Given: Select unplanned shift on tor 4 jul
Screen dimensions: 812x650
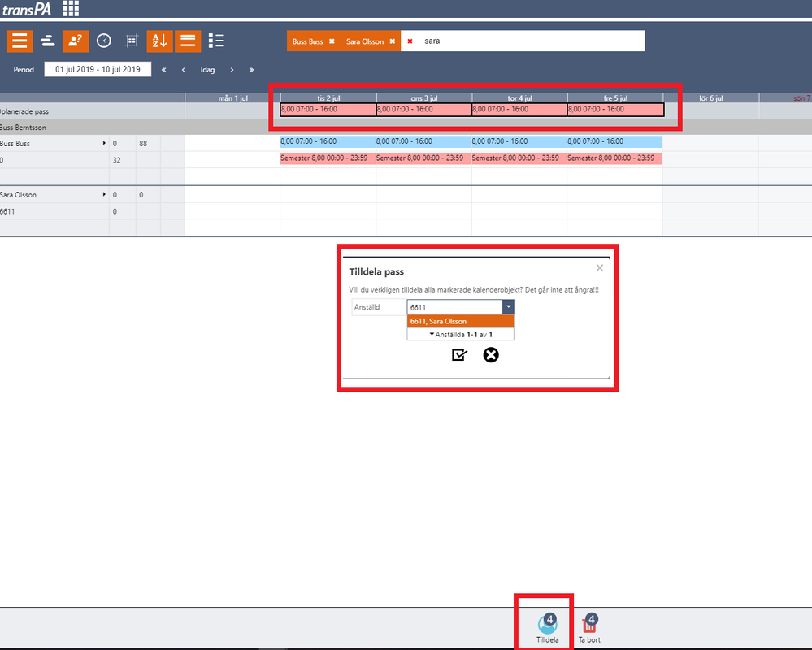Looking at the screenshot, I should coord(519,109).
